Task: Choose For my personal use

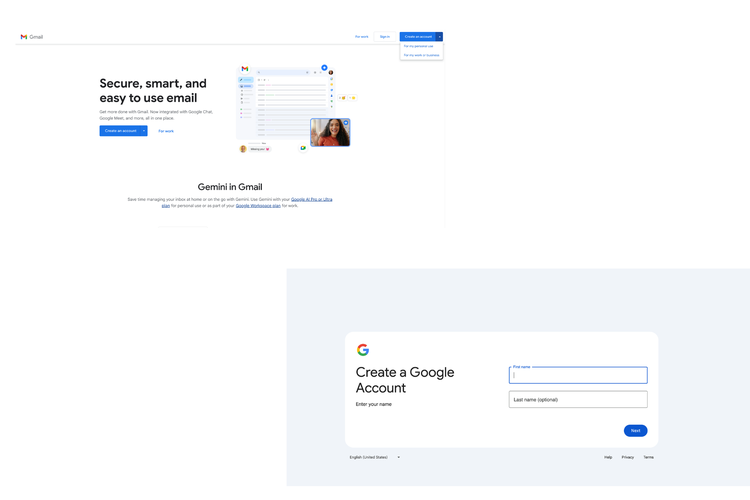Action: tap(419, 46)
